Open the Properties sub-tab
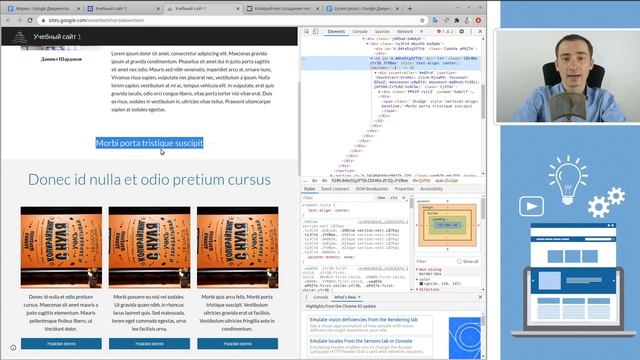The height and width of the screenshot is (360, 640). pos(404,189)
